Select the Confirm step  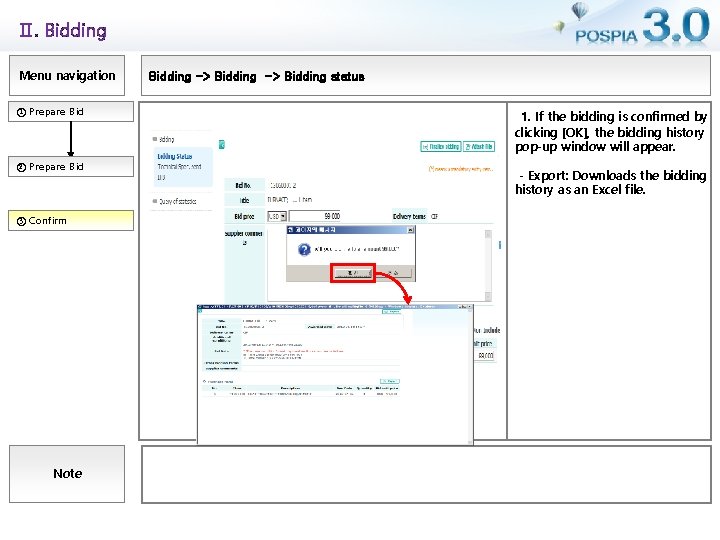(x=71, y=220)
